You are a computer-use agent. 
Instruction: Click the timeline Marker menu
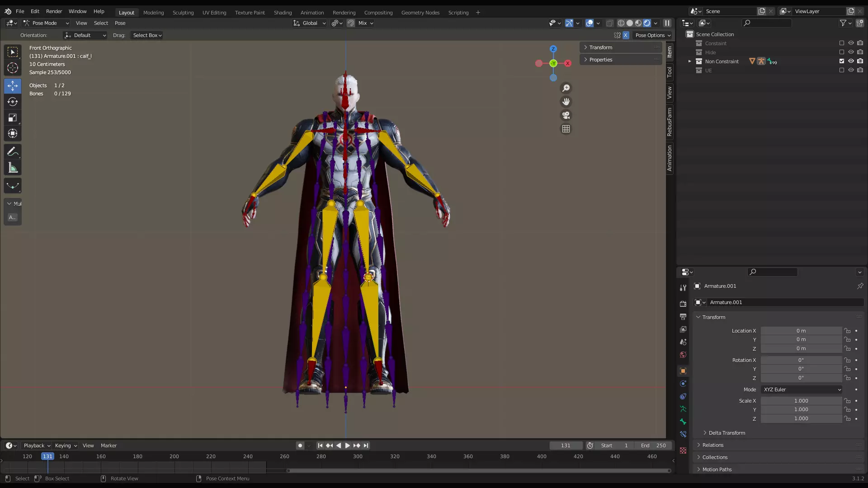108,446
